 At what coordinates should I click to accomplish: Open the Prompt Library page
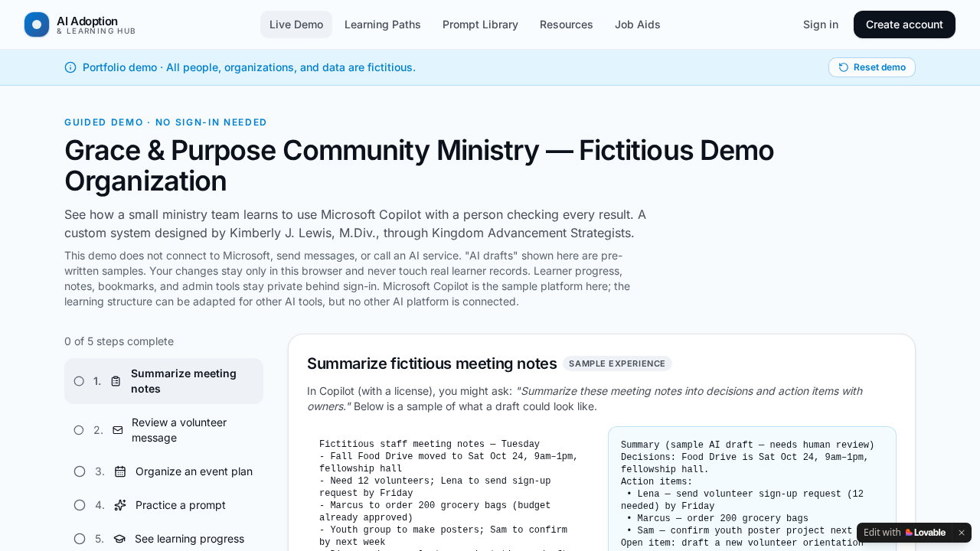pos(480,24)
